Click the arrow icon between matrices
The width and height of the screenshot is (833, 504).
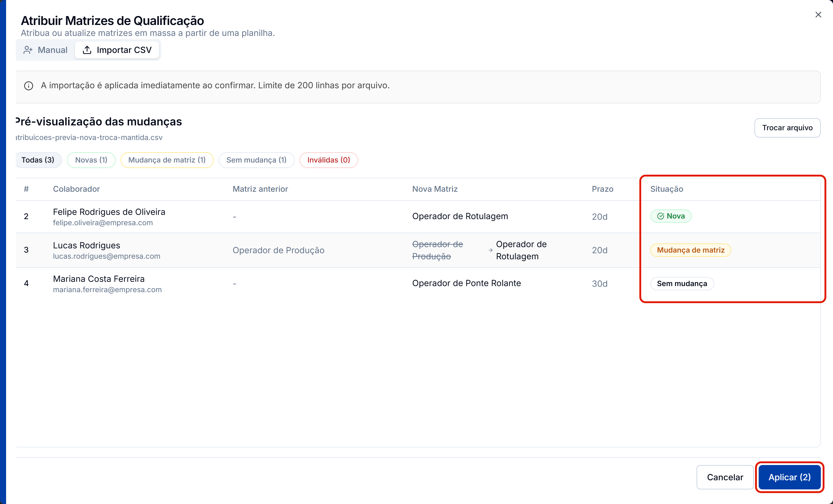tap(490, 250)
